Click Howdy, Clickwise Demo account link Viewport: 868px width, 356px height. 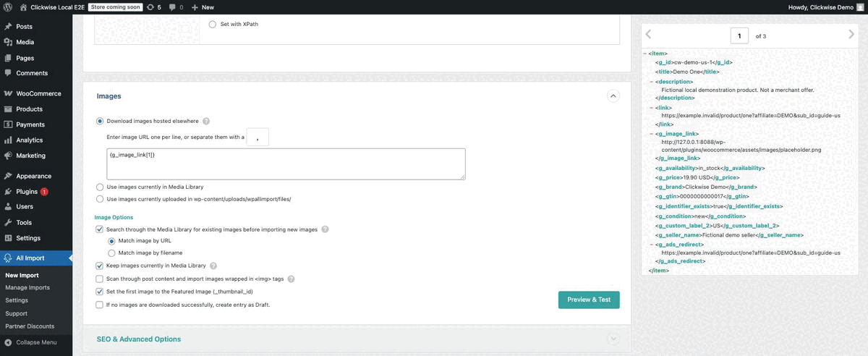coord(826,7)
